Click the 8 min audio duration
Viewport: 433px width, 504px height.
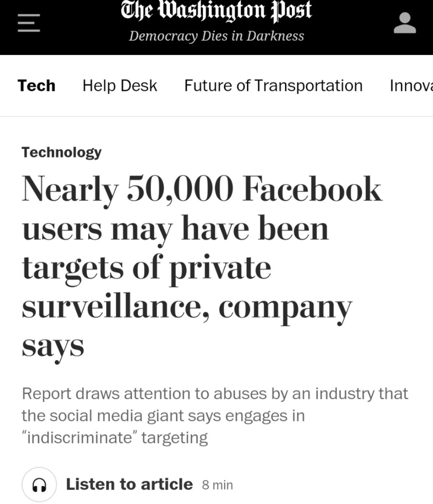217,485
